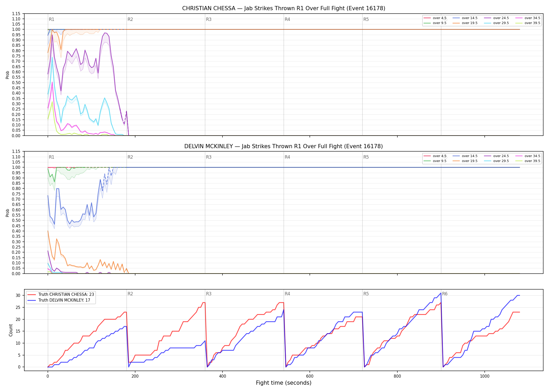Viewport: 549px width, 392px height.
Task: Click the '25' tick on the Count axis
Action: (18, 308)
